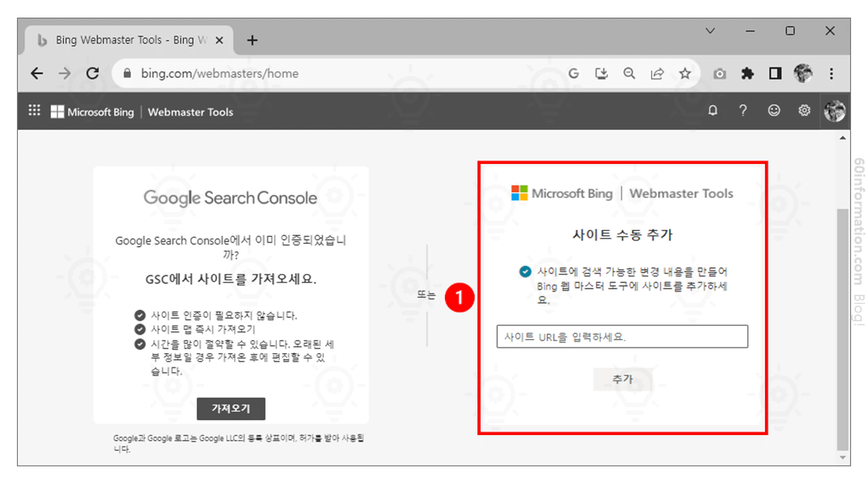
Task: Bookmark this page with the star icon
Action: coord(685,73)
